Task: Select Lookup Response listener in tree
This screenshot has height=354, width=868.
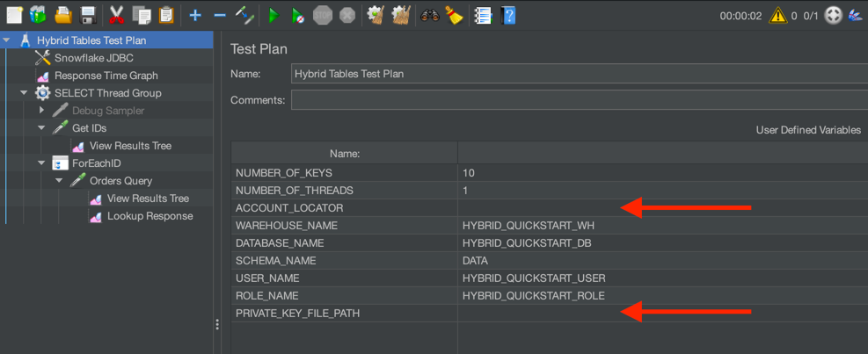Action: click(150, 216)
